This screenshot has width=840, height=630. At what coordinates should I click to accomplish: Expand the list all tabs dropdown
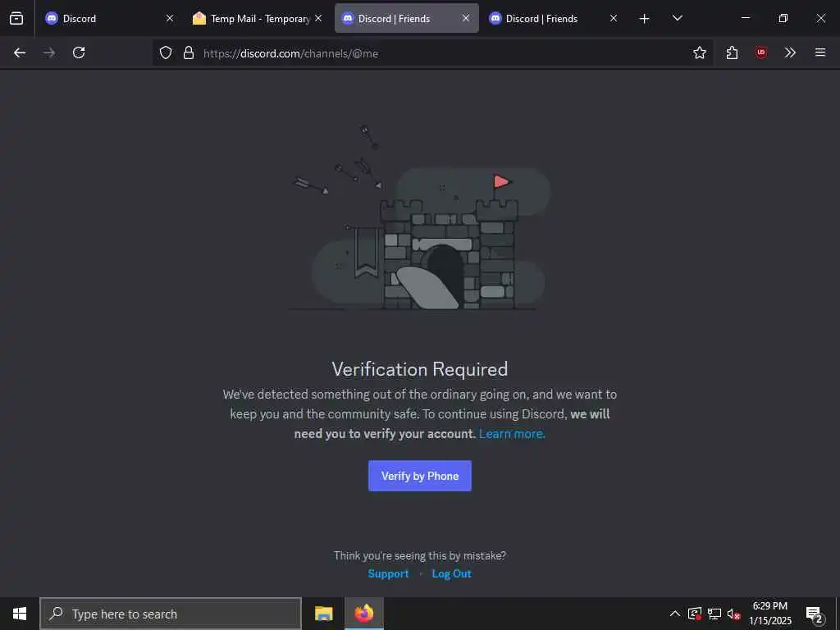677,19
